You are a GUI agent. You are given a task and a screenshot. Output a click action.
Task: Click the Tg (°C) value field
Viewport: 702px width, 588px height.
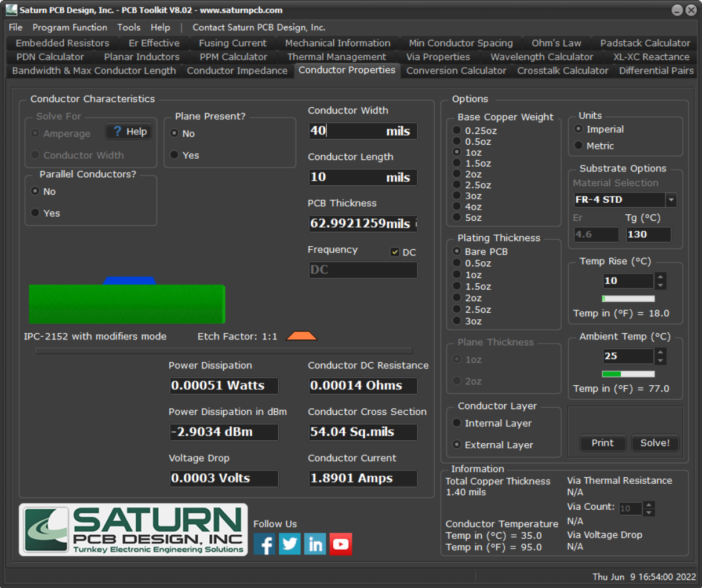click(x=649, y=235)
